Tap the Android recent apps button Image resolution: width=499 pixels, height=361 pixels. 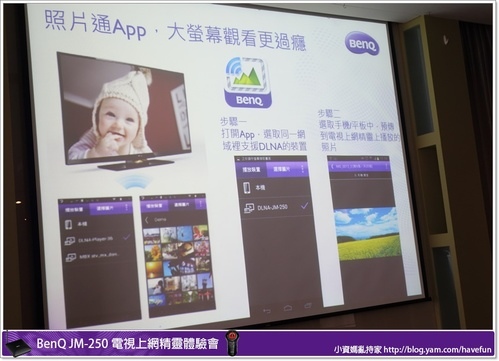308,305
